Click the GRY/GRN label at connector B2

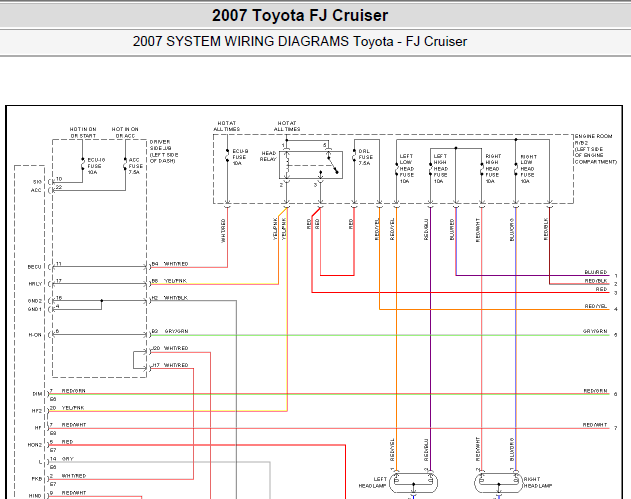(176, 331)
